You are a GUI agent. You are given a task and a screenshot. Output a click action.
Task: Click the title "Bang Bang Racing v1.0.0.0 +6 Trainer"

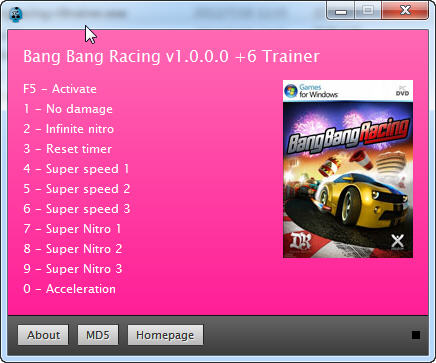click(171, 56)
